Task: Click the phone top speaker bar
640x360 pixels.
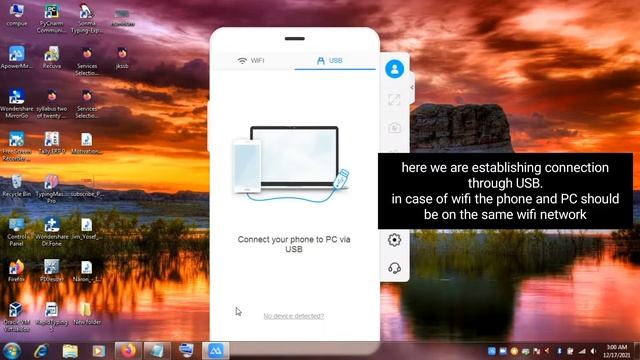Action: 295,39
